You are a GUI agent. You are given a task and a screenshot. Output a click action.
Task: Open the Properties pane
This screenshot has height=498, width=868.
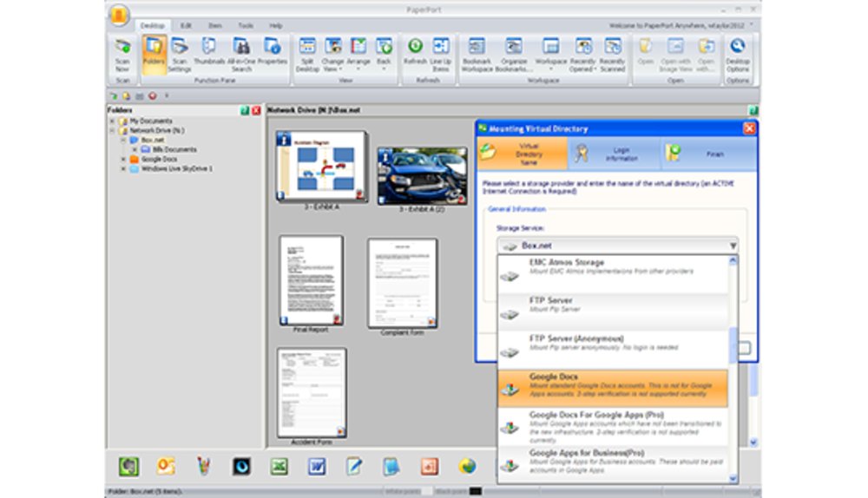272,51
